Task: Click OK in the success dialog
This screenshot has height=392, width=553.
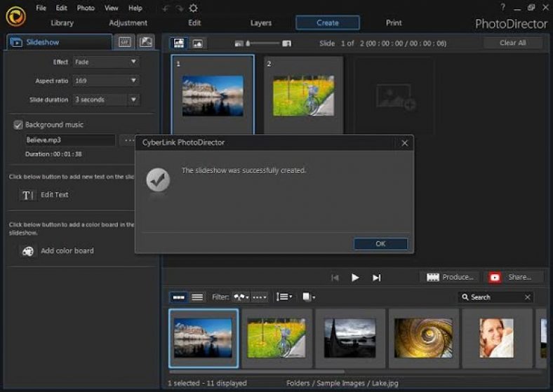Action: click(380, 244)
